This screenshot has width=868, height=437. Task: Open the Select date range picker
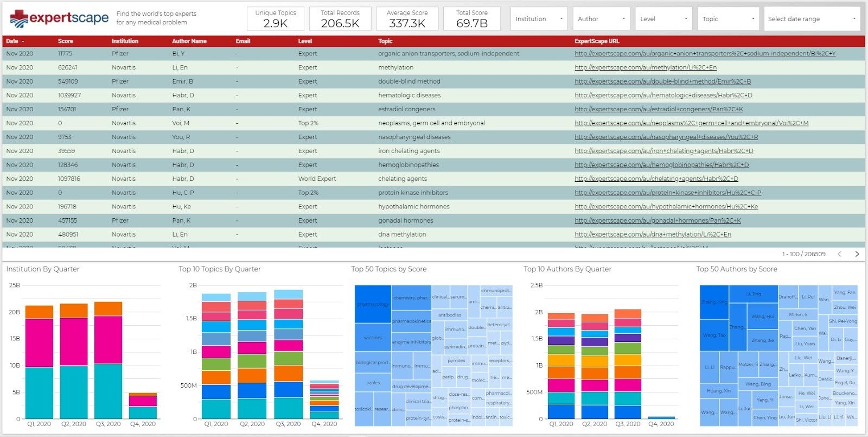(x=812, y=19)
